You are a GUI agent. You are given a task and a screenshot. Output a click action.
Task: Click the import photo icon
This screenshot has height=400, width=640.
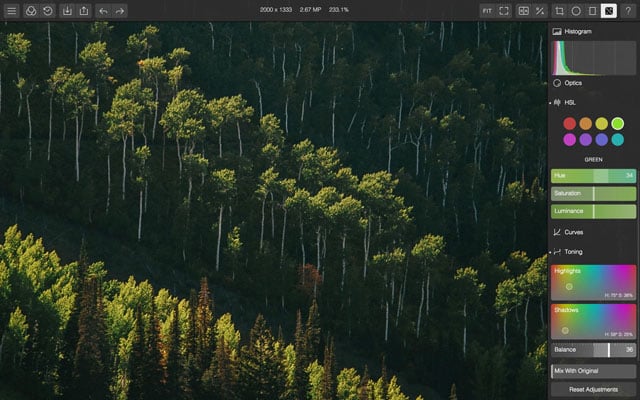click(67, 11)
